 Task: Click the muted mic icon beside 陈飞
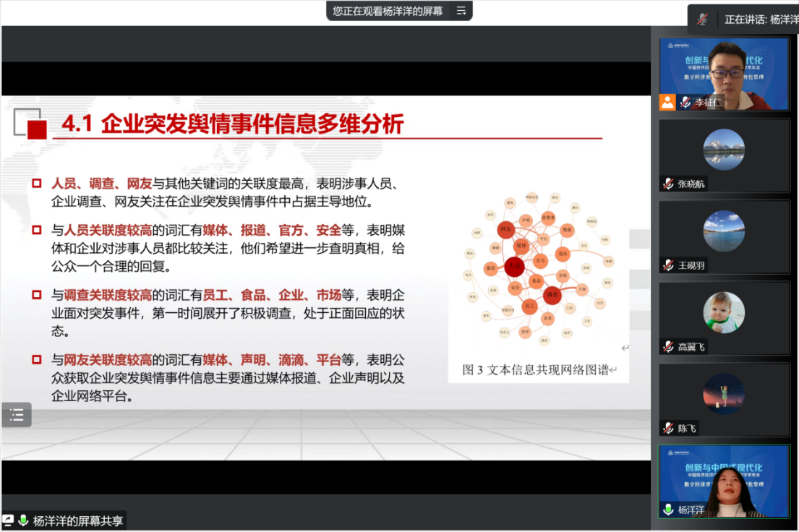click(669, 428)
